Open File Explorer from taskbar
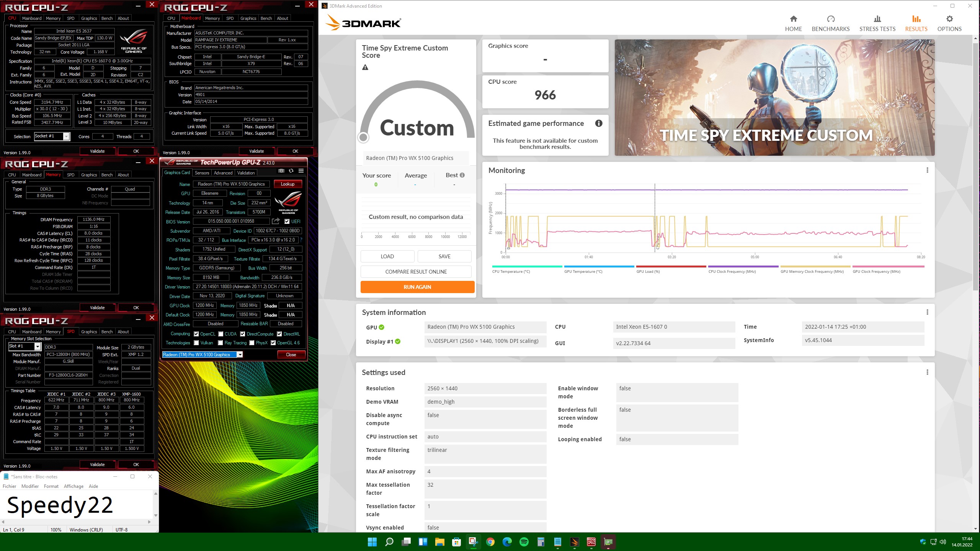Viewport: 980px width, 551px height. click(439, 542)
